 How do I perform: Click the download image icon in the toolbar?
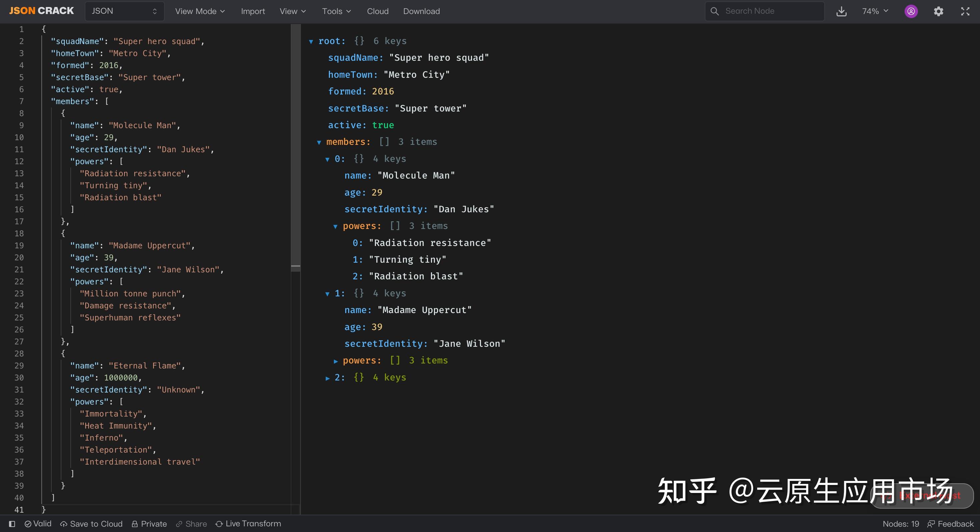(x=842, y=11)
